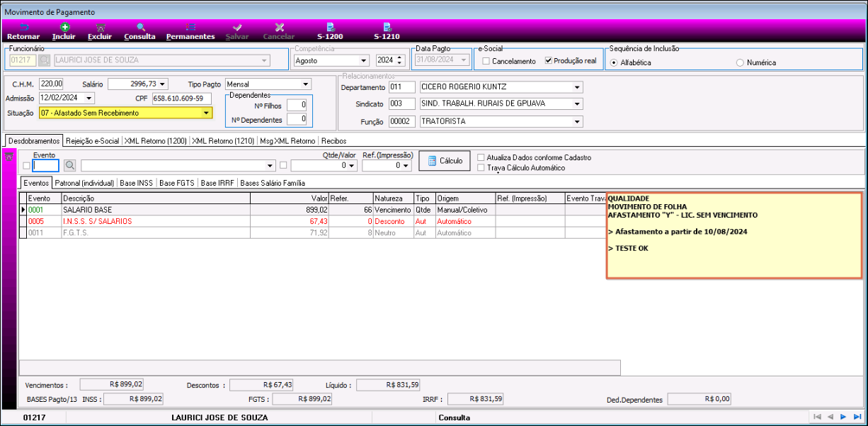Open the Consulta search tool
The image size is (868, 426).
point(140,27)
